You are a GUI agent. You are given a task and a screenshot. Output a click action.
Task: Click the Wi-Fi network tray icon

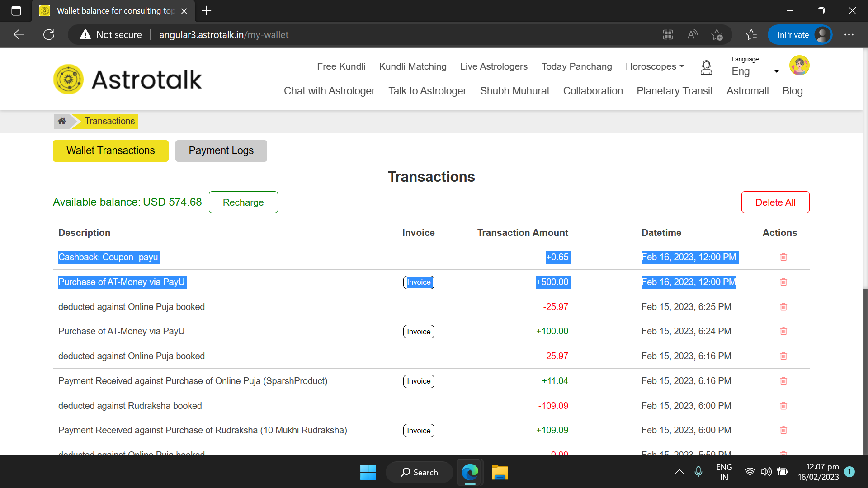[x=750, y=472]
